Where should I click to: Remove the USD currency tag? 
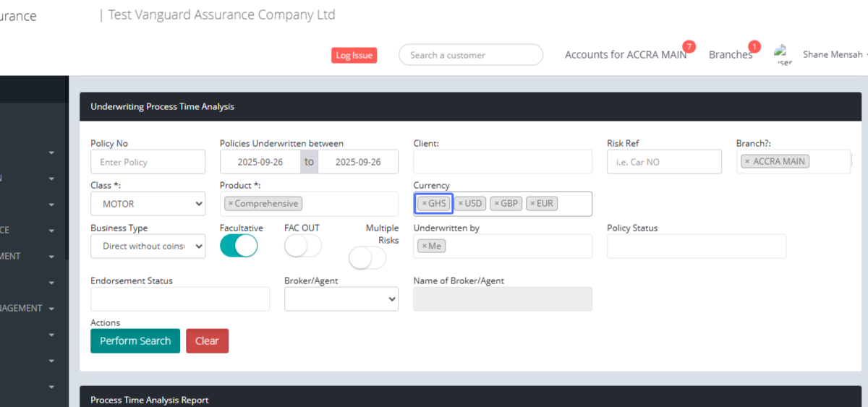pyautogui.click(x=461, y=204)
